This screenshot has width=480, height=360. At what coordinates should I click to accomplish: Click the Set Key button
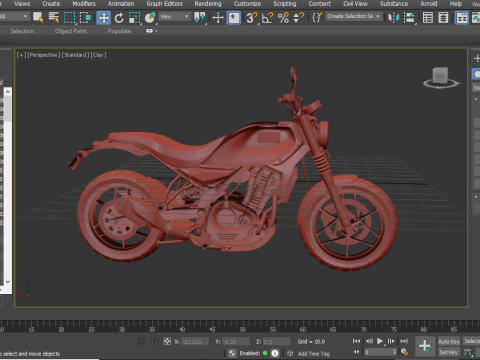449,352
